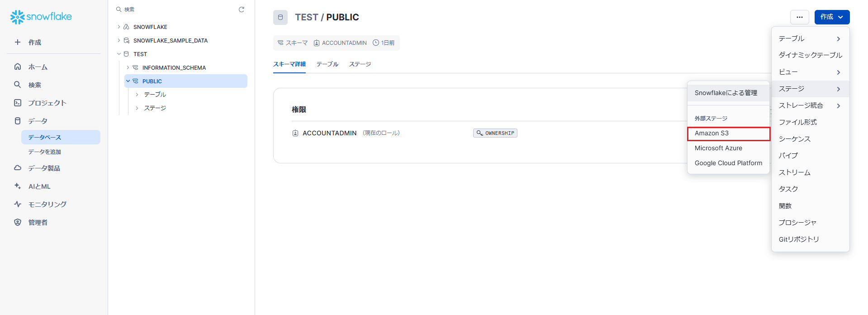Click the database icon beside TEST / PUBLIC title
The width and height of the screenshot is (868, 315).
[x=280, y=17]
